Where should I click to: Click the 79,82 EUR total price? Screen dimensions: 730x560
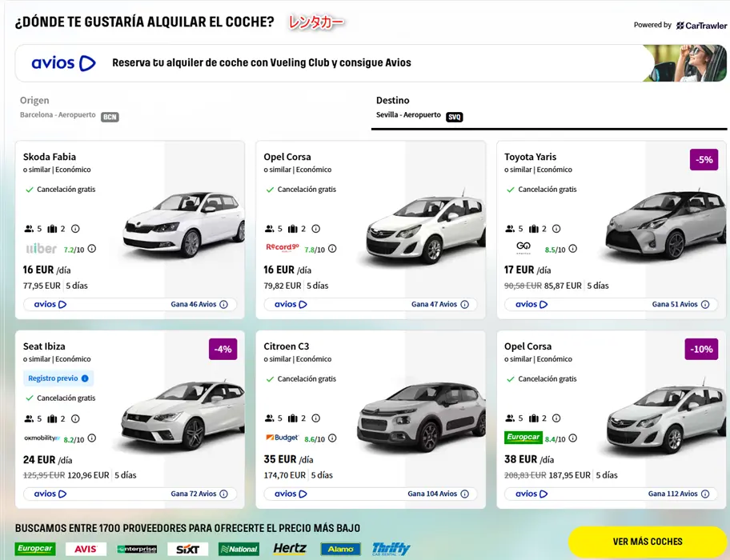coord(283,286)
